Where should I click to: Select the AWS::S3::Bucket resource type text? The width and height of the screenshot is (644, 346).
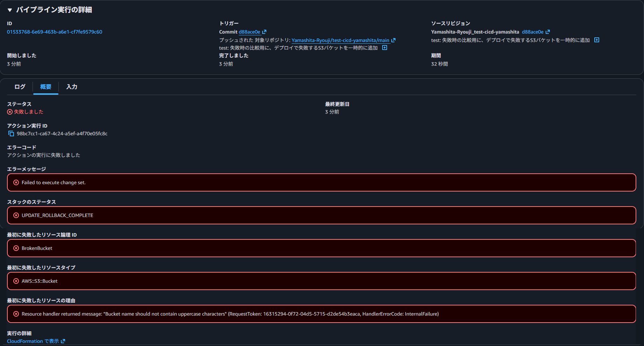click(x=40, y=281)
